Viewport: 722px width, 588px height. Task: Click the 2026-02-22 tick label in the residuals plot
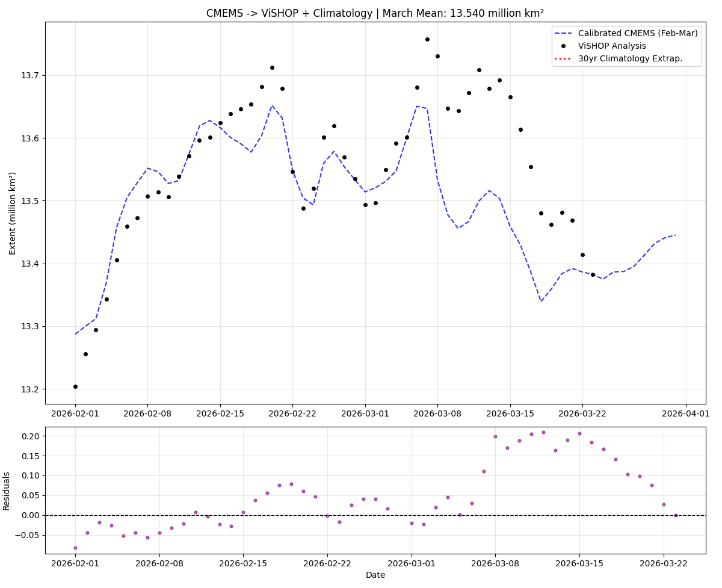click(327, 563)
